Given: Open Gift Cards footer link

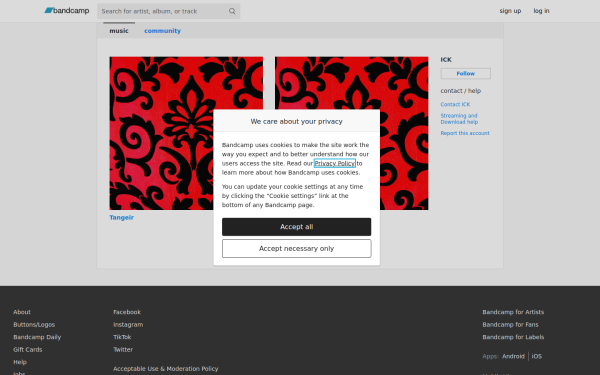Looking at the screenshot, I should pyautogui.click(x=28, y=349).
